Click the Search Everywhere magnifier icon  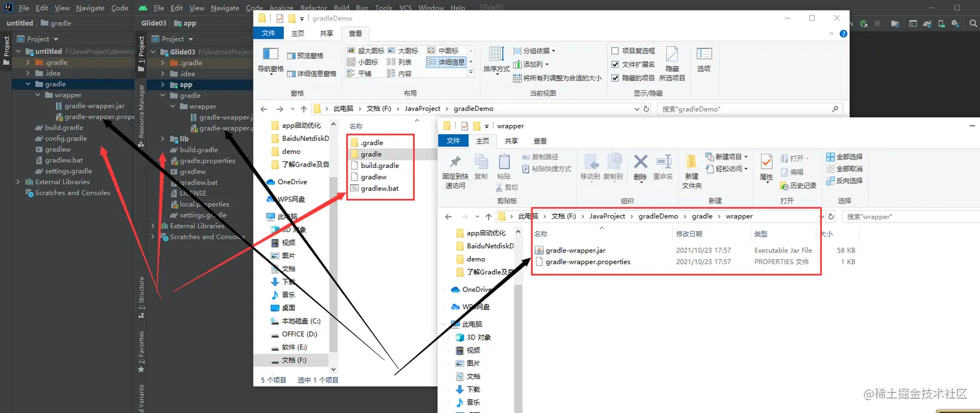pyautogui.click(x=974, y=22)
